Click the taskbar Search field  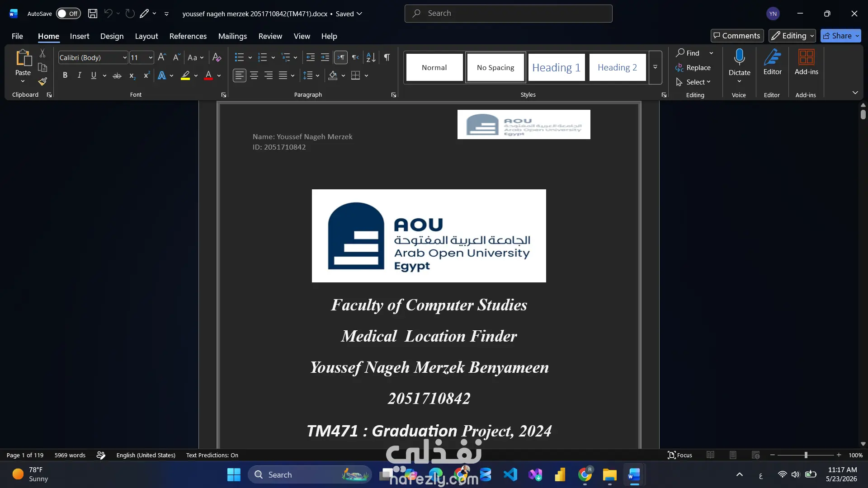310,474
